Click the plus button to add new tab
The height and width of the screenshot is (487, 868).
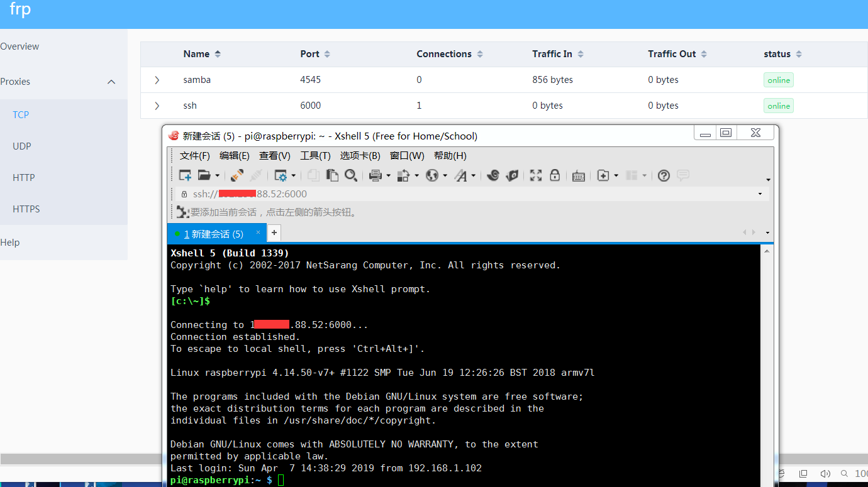pos(274,233)
